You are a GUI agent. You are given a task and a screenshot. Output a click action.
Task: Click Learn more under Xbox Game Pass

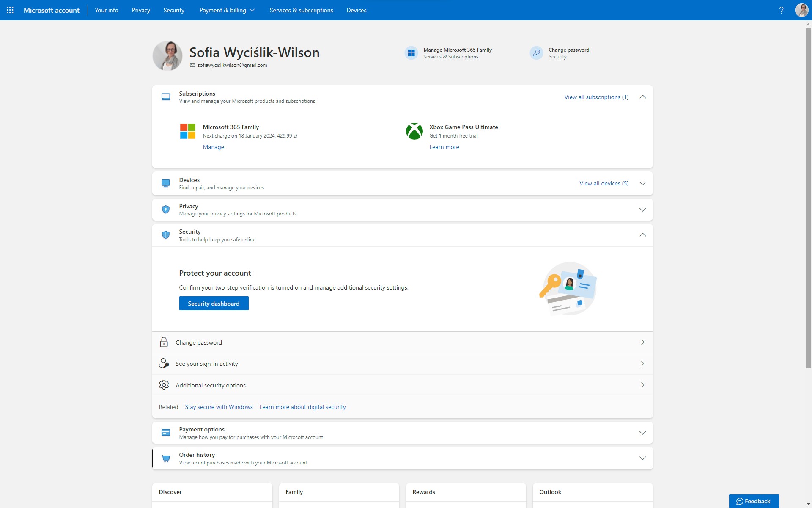point(444,147)
